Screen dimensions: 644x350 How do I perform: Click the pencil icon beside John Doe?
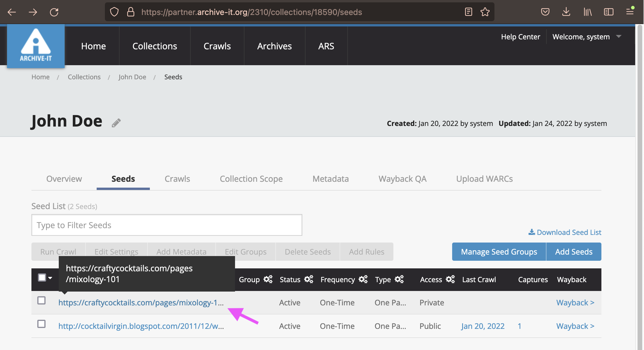116,123
